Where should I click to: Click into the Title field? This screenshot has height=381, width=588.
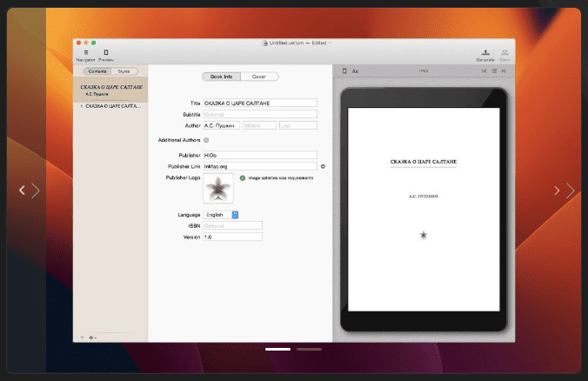[x=260, y=103]
